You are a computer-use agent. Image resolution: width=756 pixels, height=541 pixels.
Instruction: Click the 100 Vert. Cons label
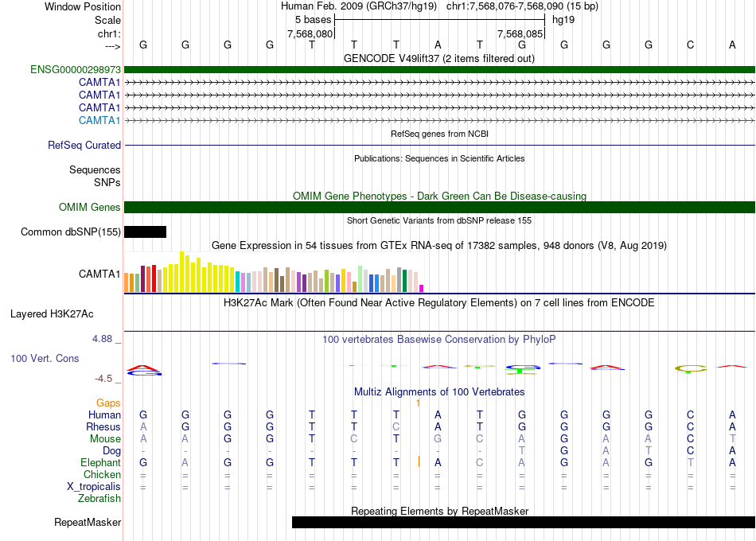45,359
